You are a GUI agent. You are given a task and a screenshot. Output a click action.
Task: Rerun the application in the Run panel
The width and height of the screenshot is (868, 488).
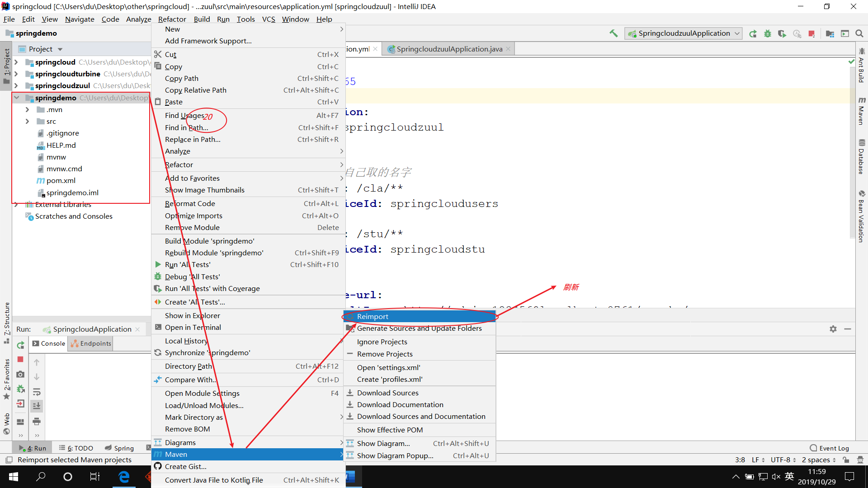pyautogui.click(x=20, y=345)
